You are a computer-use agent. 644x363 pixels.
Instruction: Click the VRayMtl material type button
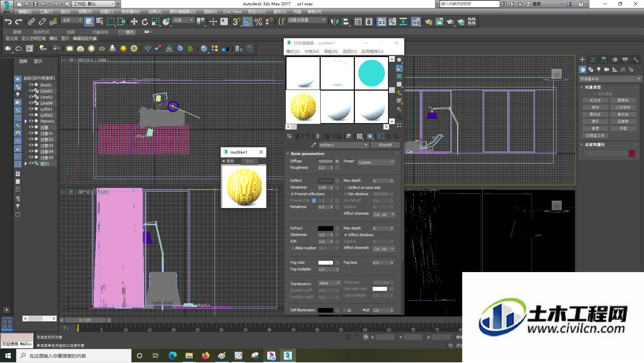click(385, 145)
